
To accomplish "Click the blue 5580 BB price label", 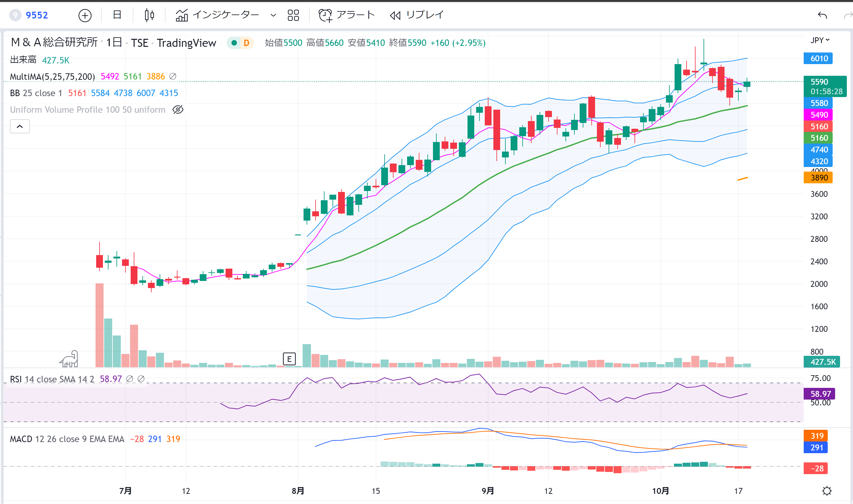I will click(x=818, y=103).
